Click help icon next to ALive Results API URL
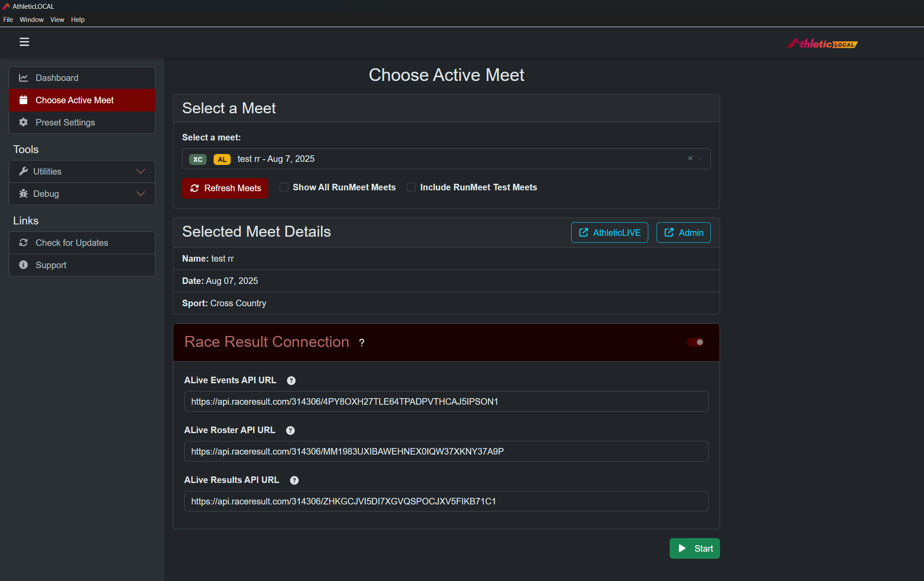The height and width of the screenshot is (581, 924). click(294, 480)
